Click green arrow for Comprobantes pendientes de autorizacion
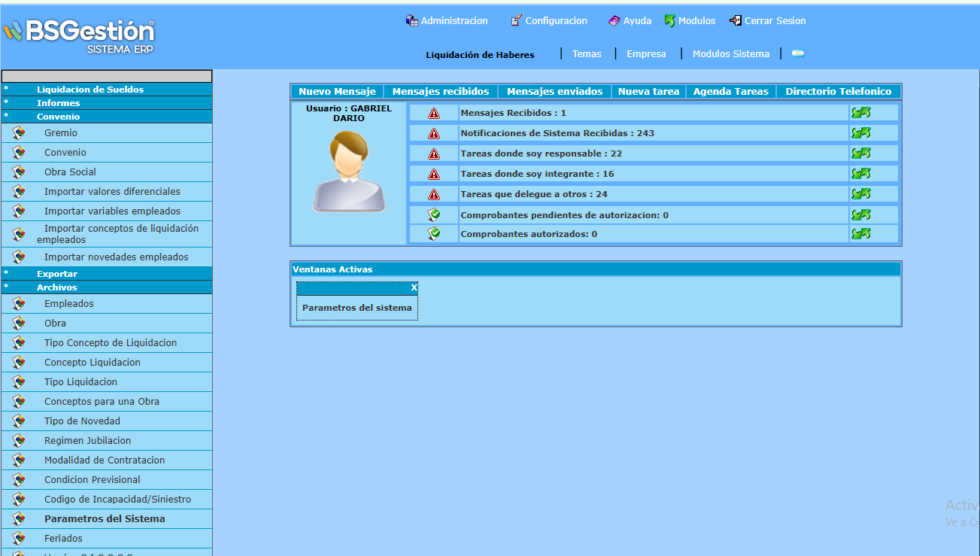This screenshot has width=980, height=556. (x=861, y=214)
